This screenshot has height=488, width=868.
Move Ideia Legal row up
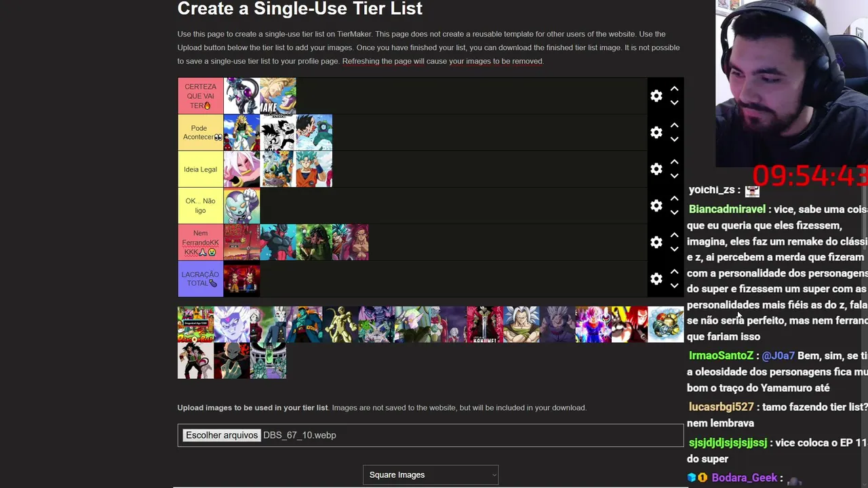pyautogui.click(x=674, y=162)
